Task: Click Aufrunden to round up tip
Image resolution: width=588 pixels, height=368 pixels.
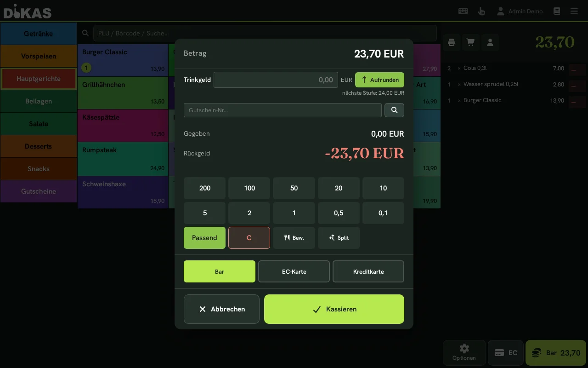Action: coord(379,80)
